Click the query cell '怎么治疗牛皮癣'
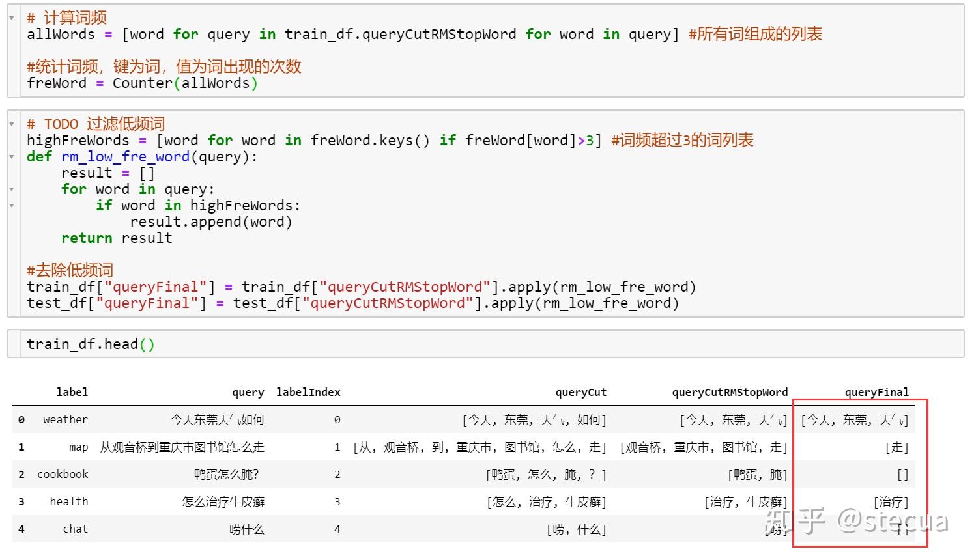The image size is (974, 560). pyautogui.click(x=223, y=502)
